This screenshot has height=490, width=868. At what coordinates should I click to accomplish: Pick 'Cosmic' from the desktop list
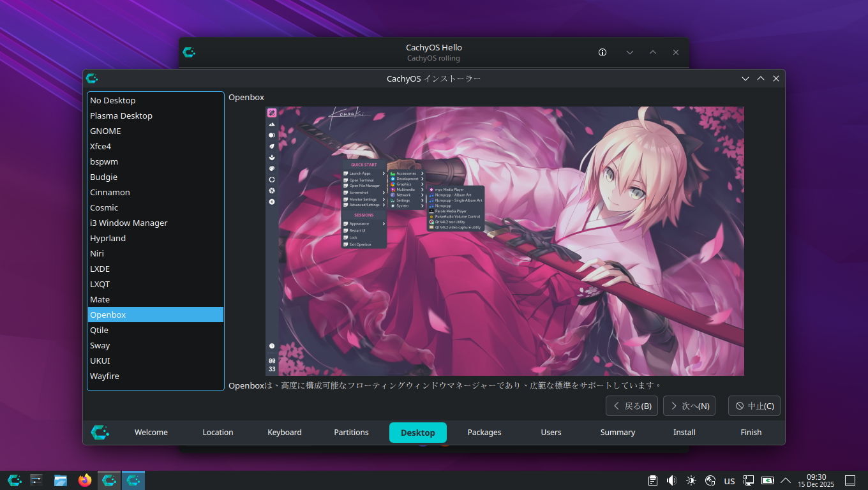pos(156,207)
